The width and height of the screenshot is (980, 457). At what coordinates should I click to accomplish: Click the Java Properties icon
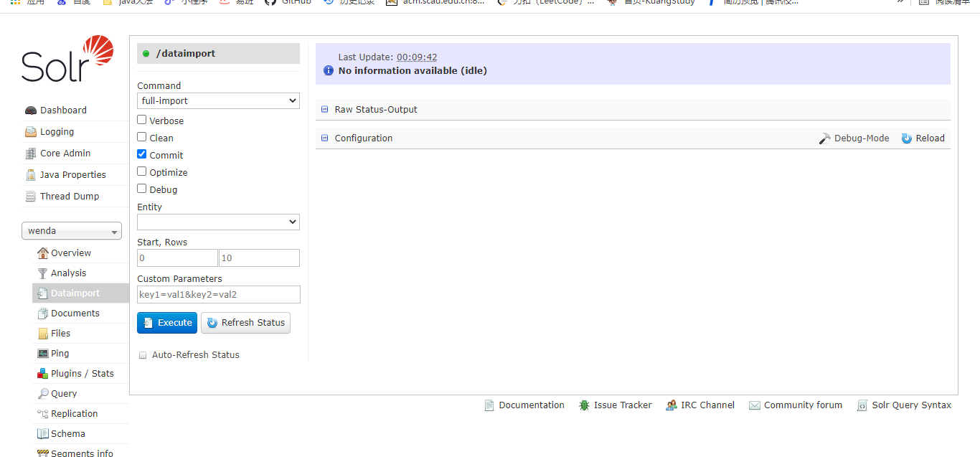click(x=31, y=175)
